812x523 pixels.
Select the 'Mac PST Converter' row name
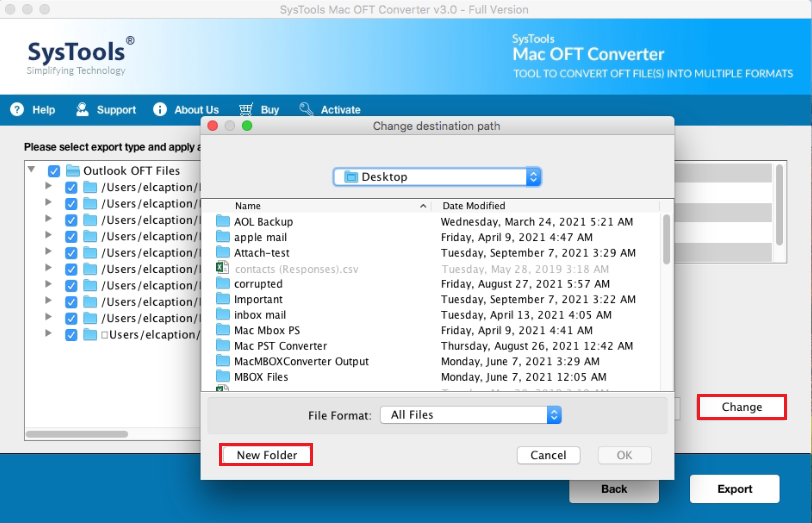tap(280, 346)
